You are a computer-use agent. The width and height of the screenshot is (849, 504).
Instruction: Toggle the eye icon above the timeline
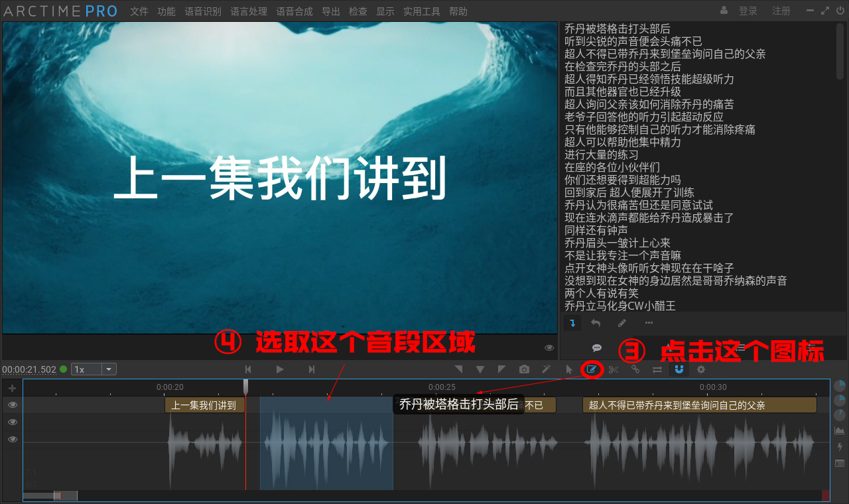click(x=549, y=347)
